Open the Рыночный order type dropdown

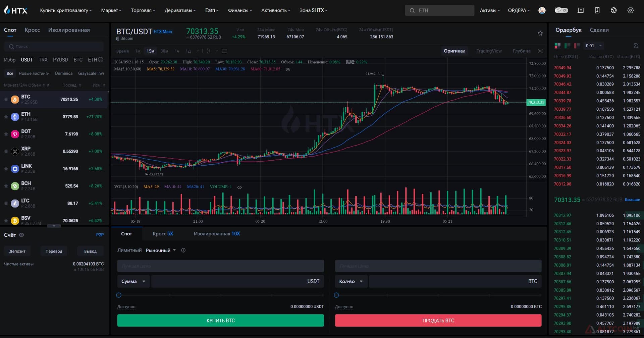[161, 250]
